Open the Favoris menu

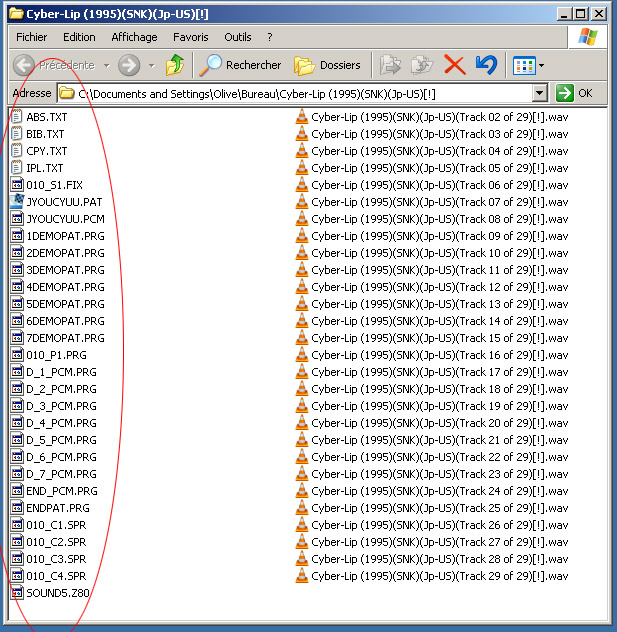pos(190,37)
